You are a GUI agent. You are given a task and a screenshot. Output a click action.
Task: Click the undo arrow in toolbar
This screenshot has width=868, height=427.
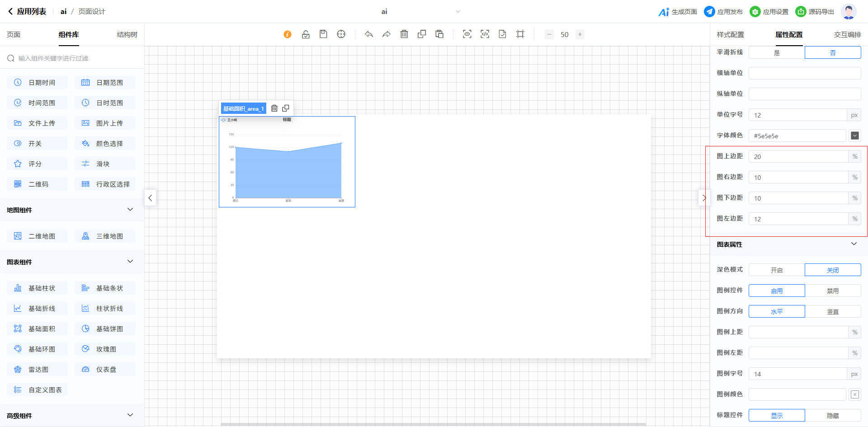[369, 34]
